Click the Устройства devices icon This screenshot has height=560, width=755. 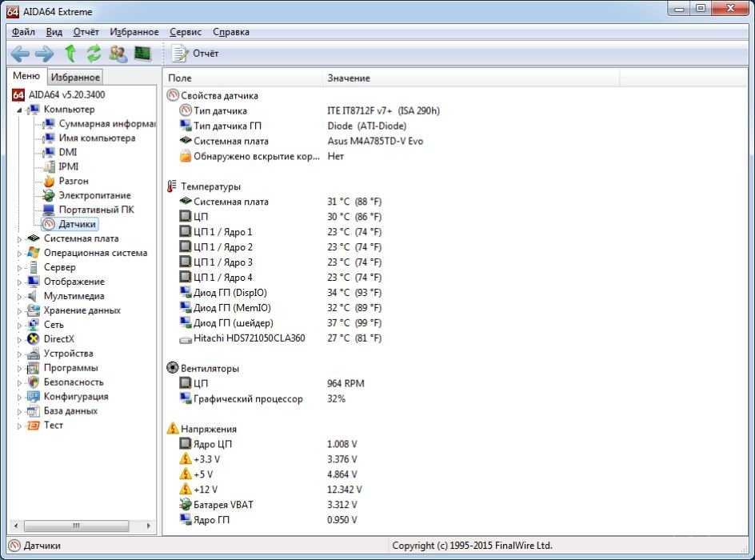click(34, 354)
